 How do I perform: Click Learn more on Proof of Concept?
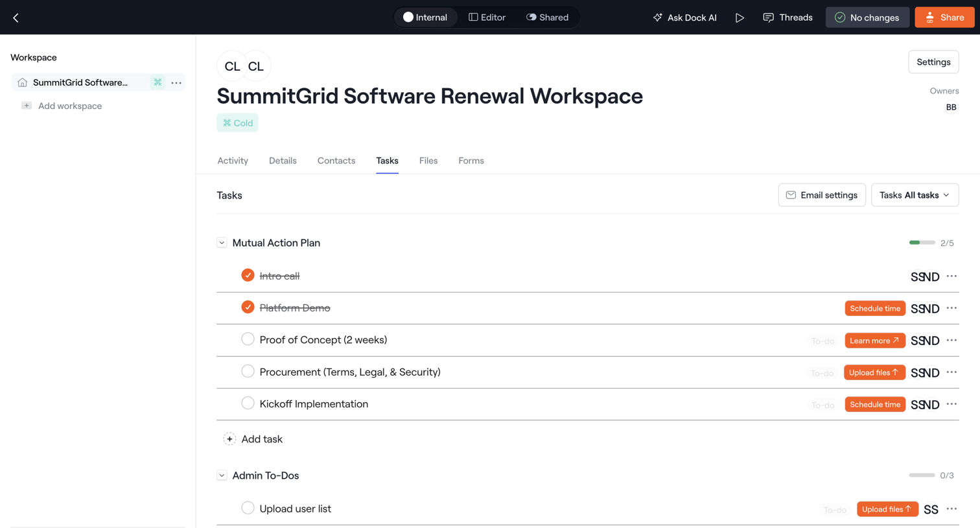click(x=875, y=341)
